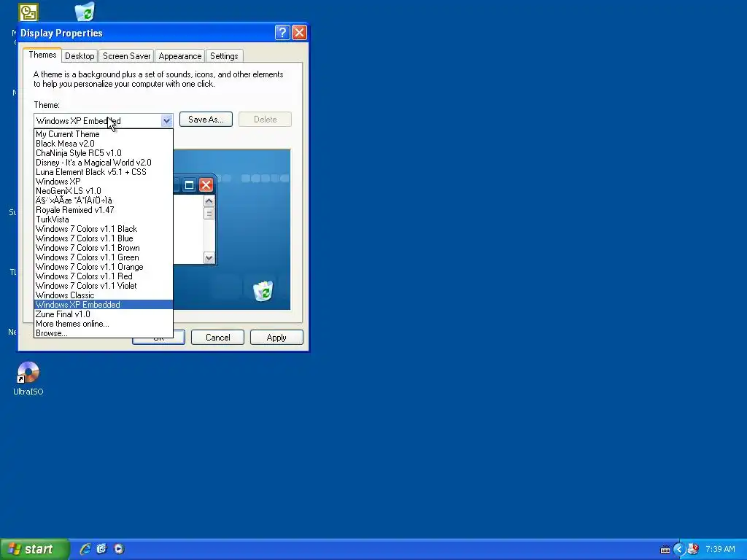Click the keyboard icon in the system tray
This screenshot has width=747, height=560.
[665, 550]
